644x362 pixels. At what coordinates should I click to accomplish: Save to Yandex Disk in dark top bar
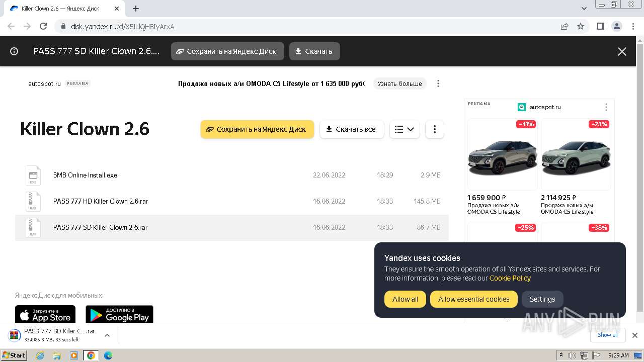[227, 51]
